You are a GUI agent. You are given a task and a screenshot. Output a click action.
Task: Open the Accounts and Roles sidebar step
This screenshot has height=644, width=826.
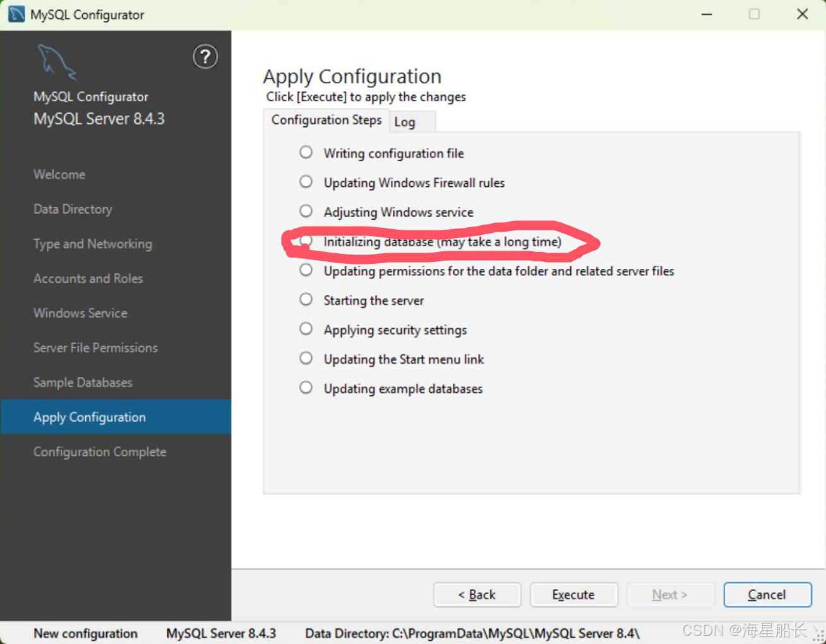(88, 278)
